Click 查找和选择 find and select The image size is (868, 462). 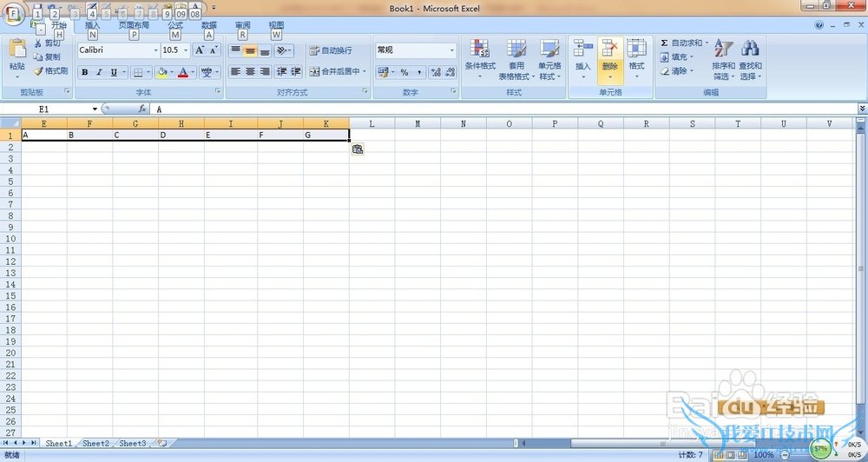[x=750, y=60]
